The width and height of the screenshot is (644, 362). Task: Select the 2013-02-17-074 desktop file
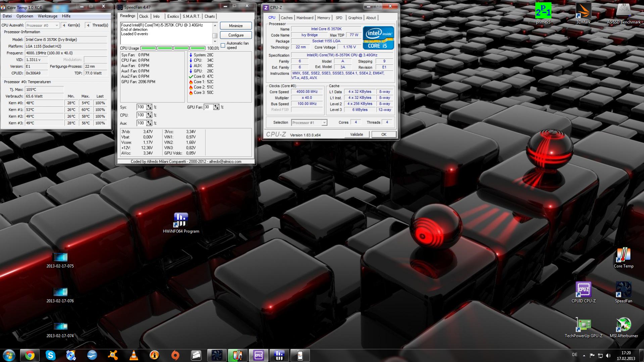coord(60,330)
